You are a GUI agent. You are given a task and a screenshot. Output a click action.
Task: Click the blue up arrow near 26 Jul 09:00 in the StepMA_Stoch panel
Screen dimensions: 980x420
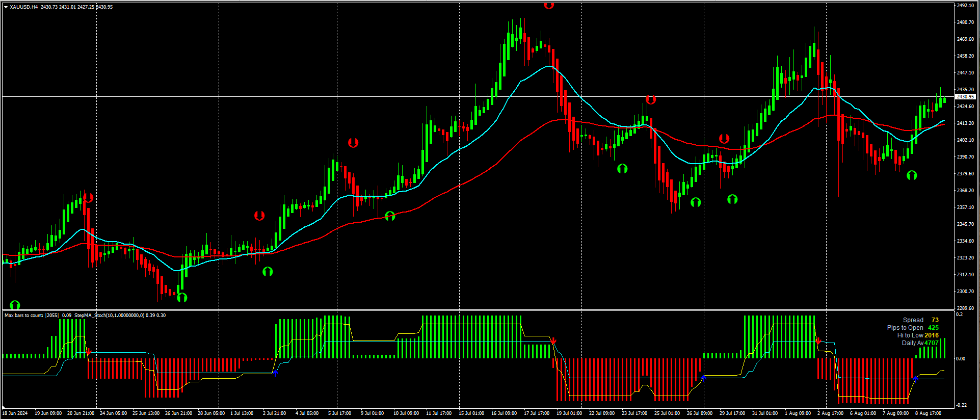(x=704, y=378)
